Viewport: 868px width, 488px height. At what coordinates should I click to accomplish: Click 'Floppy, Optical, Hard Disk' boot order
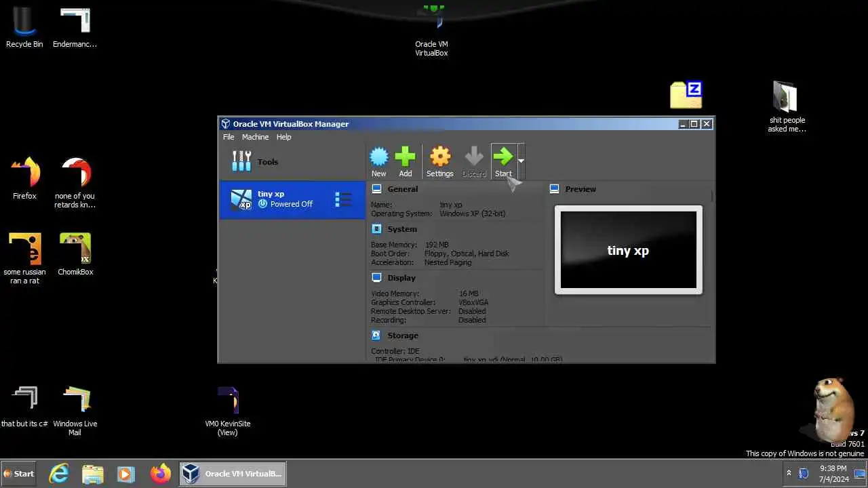pyautogui.click(x=467, y=253)
